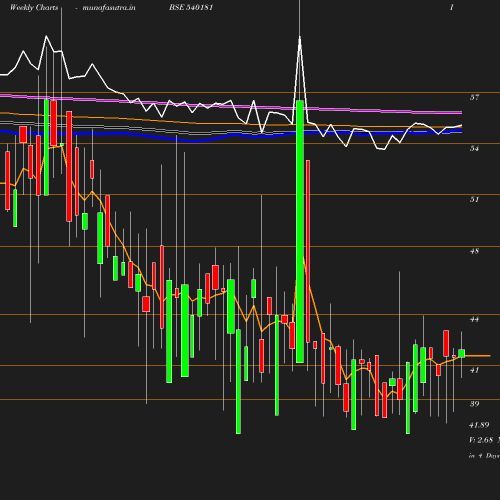Click the 57 price axis label
This screenshot has width=500, height=500.
coord(474,97)
